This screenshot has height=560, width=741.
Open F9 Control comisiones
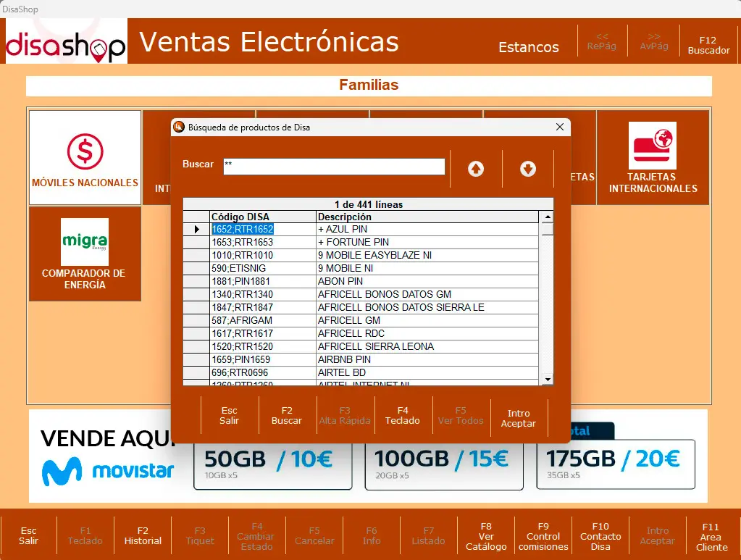(x=543, y=536)
